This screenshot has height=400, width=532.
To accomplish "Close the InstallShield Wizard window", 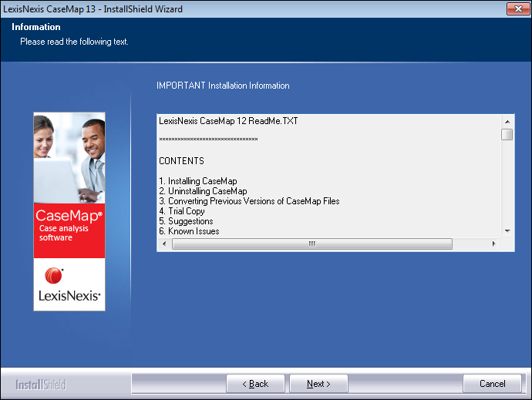I will pyautogui.click(x=517, y=8).
